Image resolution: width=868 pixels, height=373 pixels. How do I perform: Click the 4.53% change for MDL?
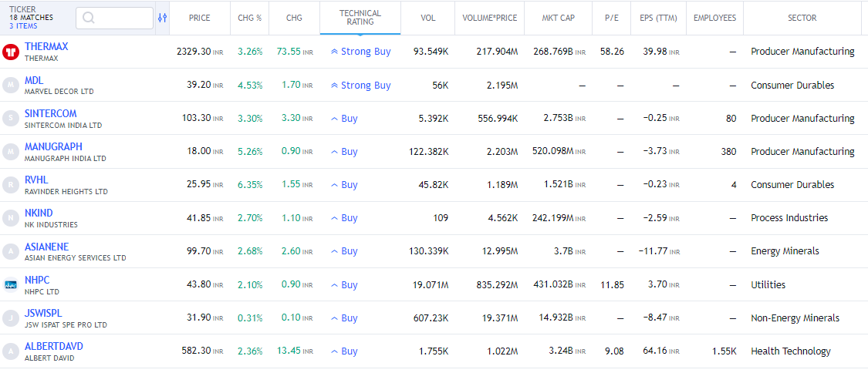(250, 85)
